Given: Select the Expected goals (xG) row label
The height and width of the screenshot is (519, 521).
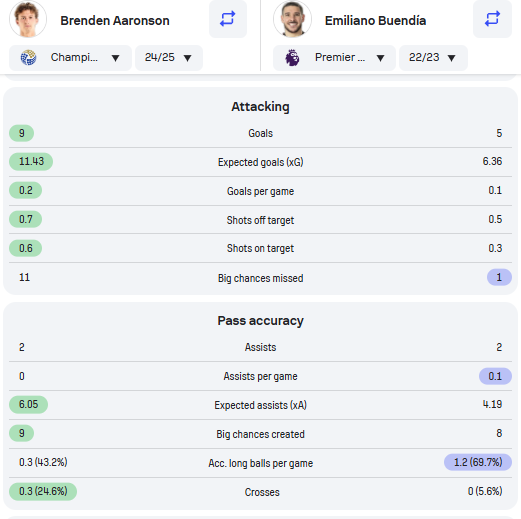Looking at the screenshot, I should (x=260, y=162).
